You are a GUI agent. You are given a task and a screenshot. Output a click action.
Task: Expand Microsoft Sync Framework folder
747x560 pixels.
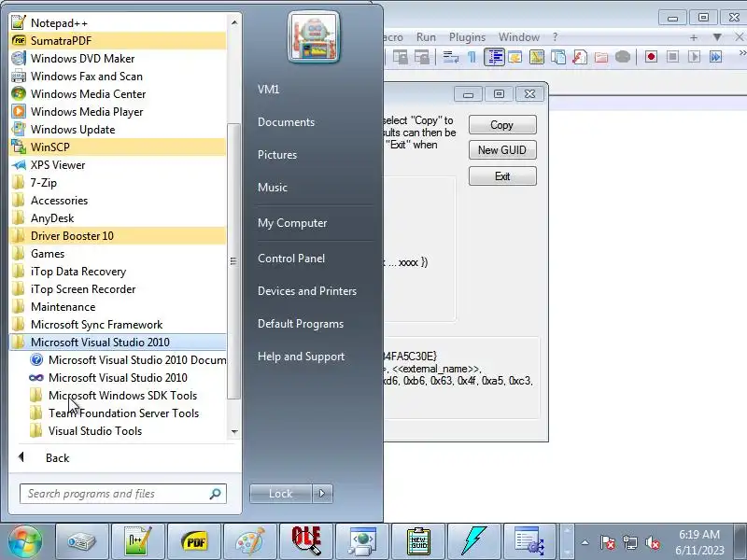pos(118,324)
